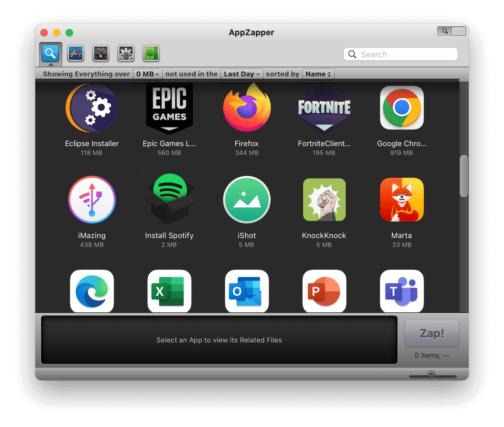Click the green zoom window button

[69, 33]
